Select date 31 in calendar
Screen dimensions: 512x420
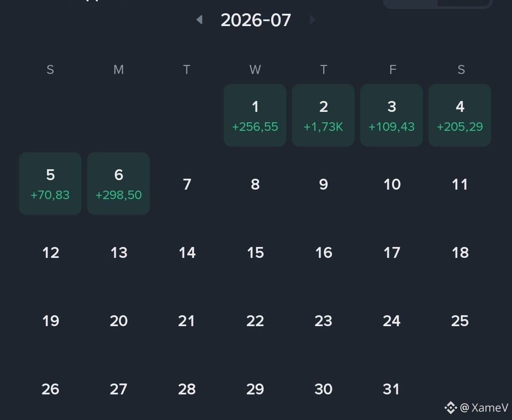click(391, 389)
